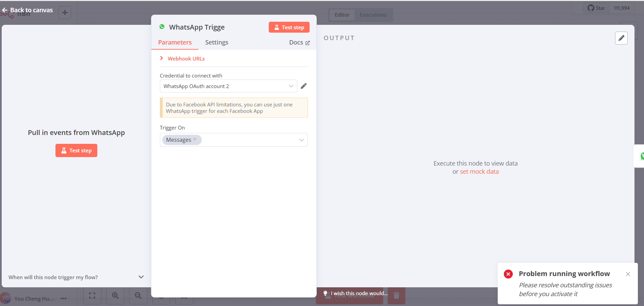The image size is (644, 306).
Task: Switch to Parameters tab
Action: pos(175,42)
